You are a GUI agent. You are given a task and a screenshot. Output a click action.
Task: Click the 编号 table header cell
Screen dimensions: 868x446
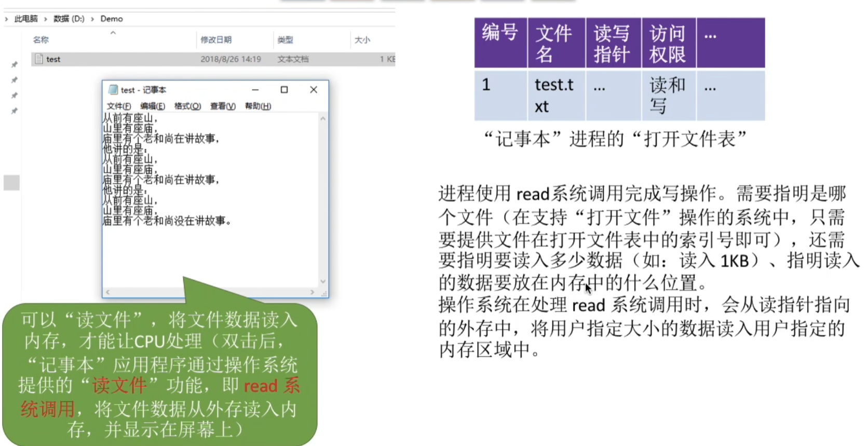point(500,43)
